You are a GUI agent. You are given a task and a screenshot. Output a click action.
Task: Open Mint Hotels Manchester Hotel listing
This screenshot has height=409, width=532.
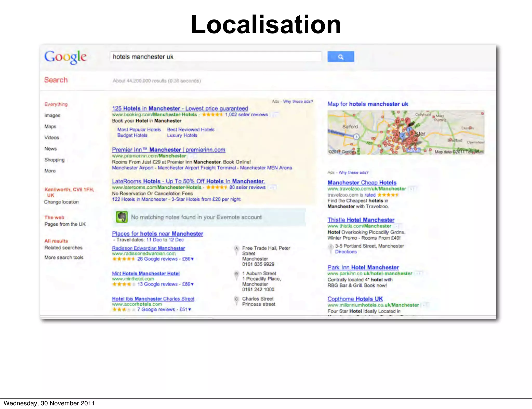[x=146, y=274]
